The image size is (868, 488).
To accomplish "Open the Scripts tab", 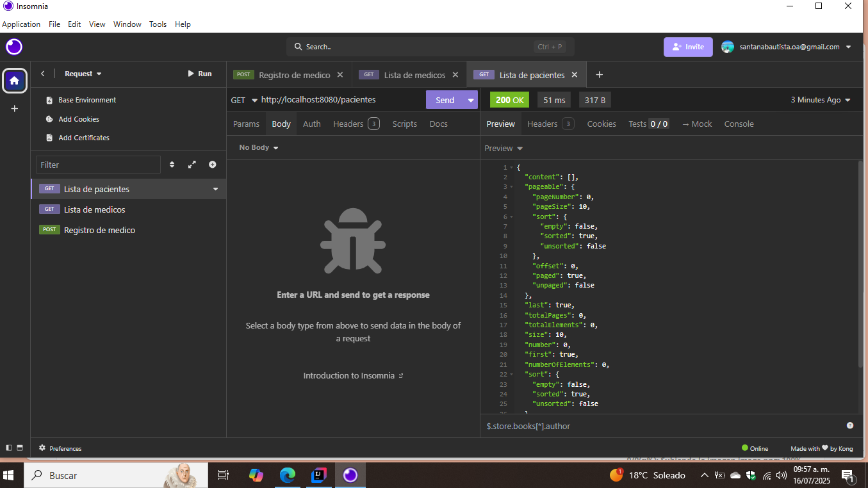I will coord(405,124).
